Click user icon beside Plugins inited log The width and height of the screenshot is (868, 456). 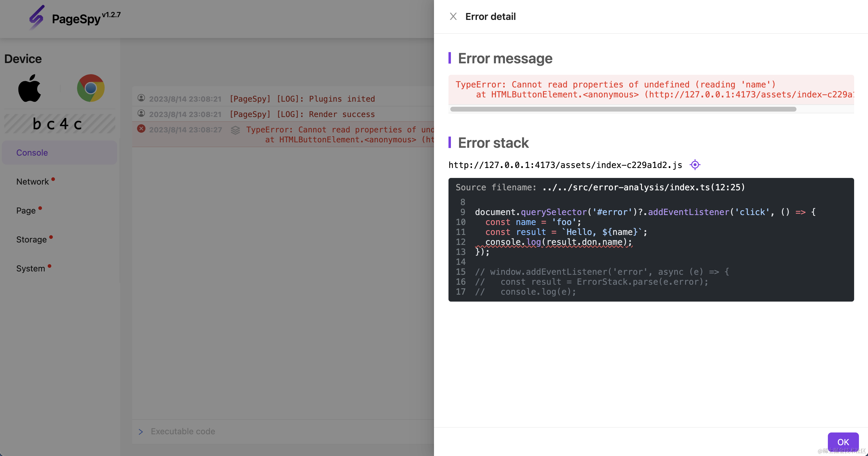coord(141,98)
